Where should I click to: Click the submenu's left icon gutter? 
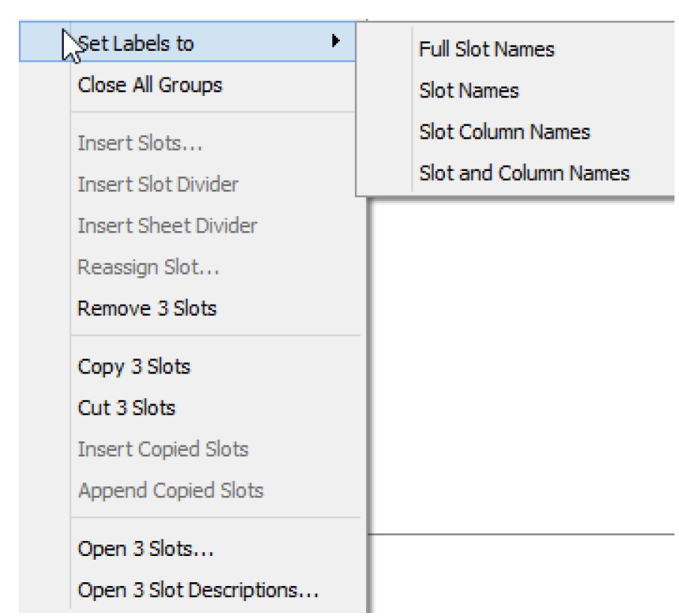pyautogui.click(x=383, y=109)
